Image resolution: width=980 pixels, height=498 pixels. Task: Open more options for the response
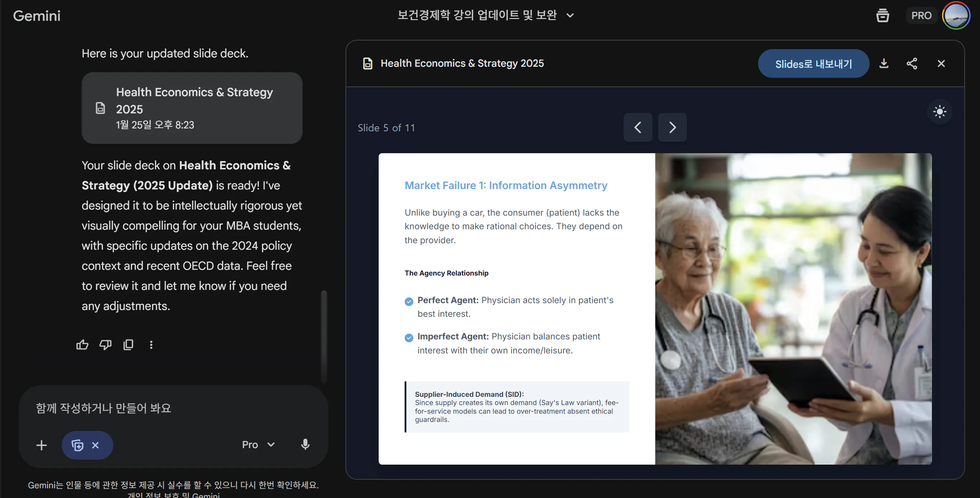coord(151,344)
